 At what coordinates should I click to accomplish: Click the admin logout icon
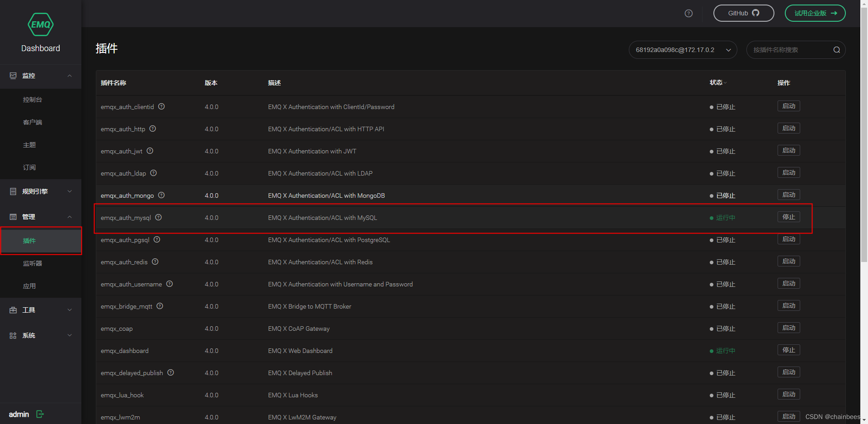(x=40, y=414)
